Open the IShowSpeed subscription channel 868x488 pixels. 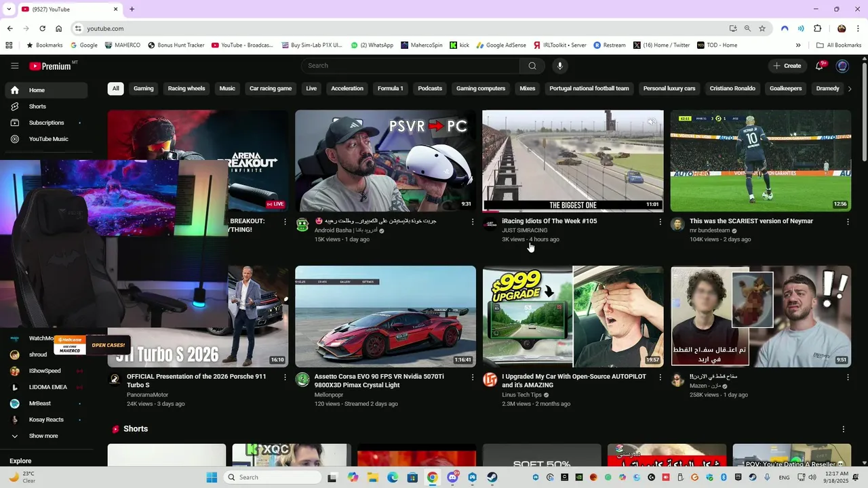pyautogui.click(x=46, y=371)
